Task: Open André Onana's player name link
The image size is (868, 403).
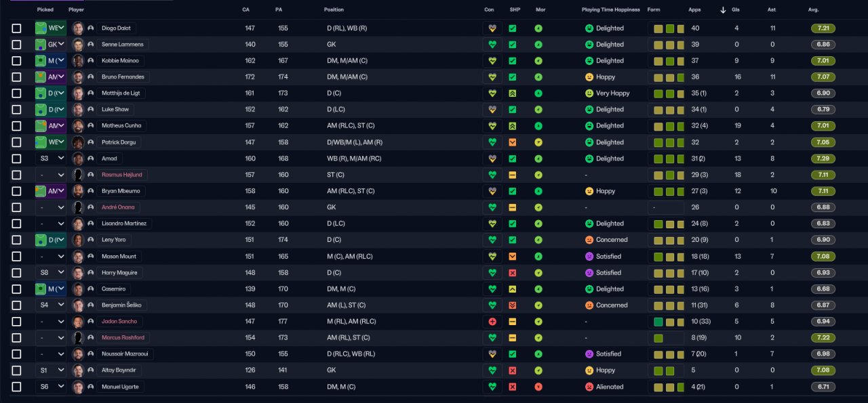Action: point(118,207)
